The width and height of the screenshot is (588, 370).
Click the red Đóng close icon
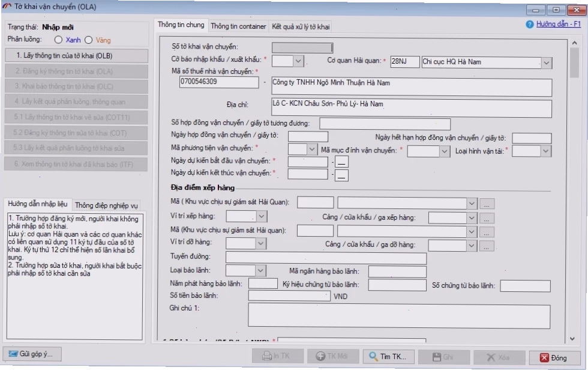point(545,357)
